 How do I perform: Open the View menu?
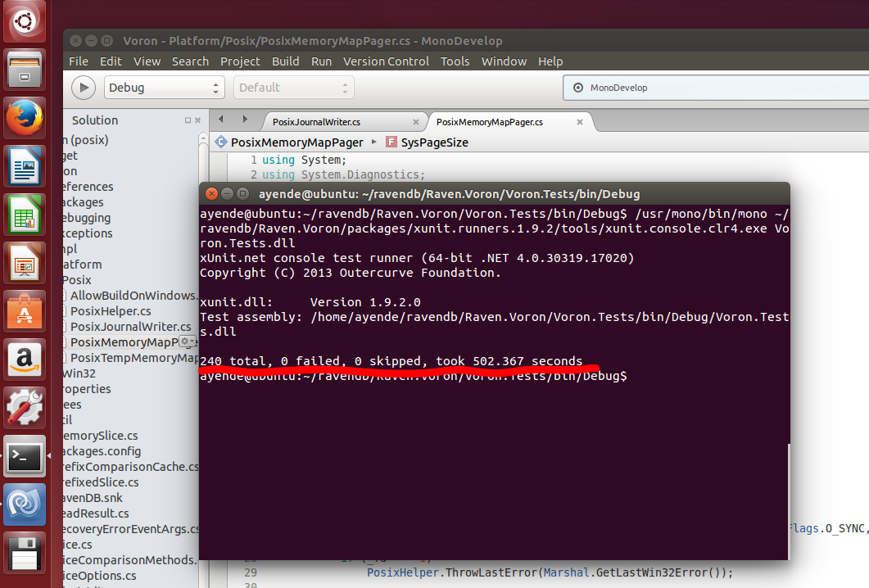point(147,61)
